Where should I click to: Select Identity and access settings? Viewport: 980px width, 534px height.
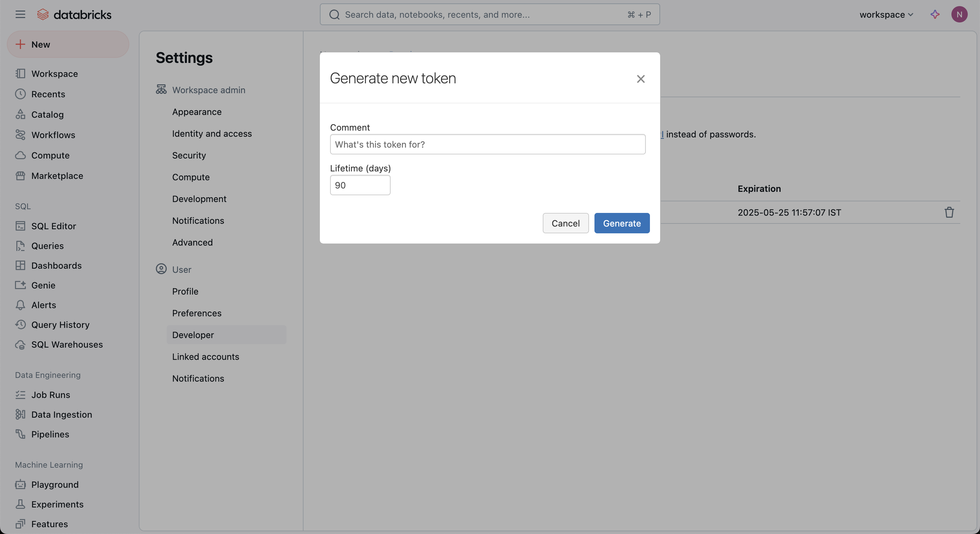[x=212, y=133]
